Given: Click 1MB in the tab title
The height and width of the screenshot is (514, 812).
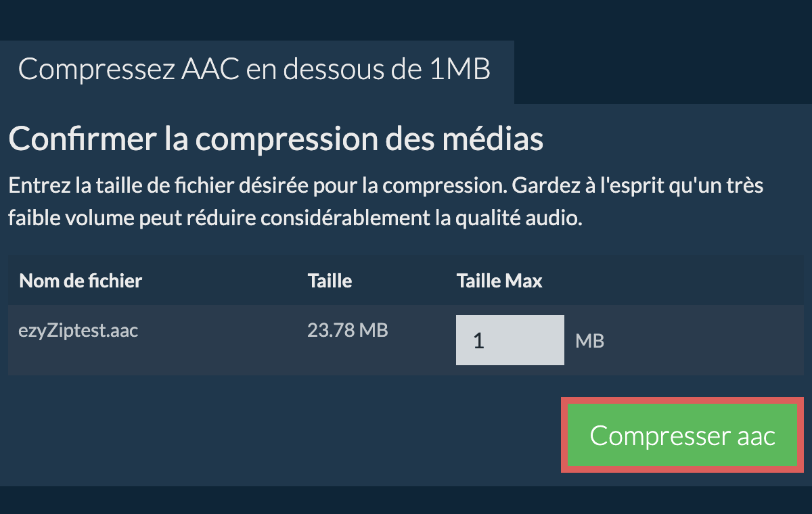Looking at the screenshot, I should (x=459, y=70).
